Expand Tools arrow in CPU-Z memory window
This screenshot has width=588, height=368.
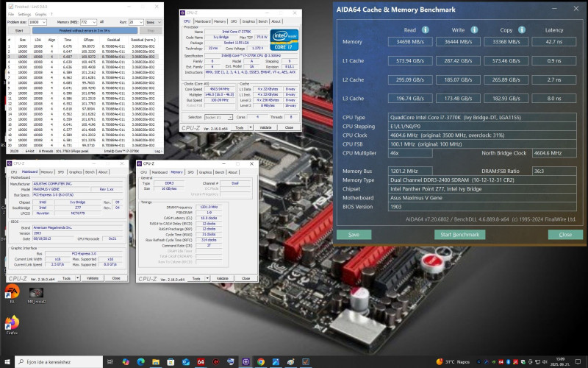tap(207, 278)
